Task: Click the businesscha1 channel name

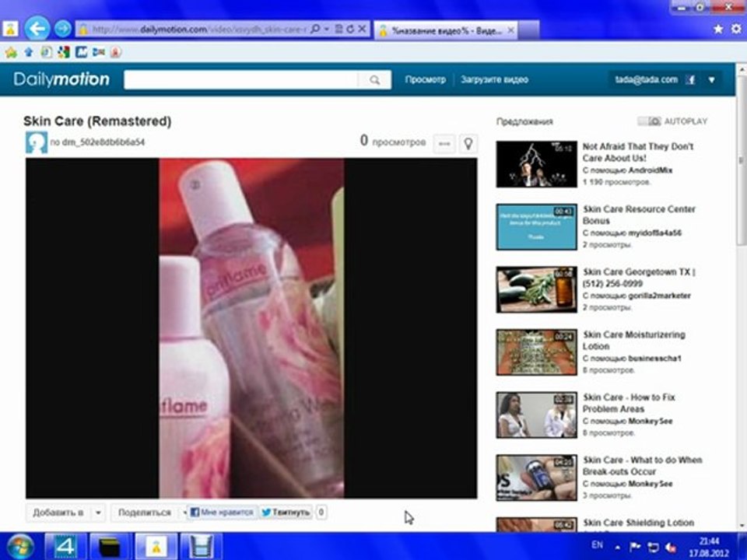Action: 654,358
